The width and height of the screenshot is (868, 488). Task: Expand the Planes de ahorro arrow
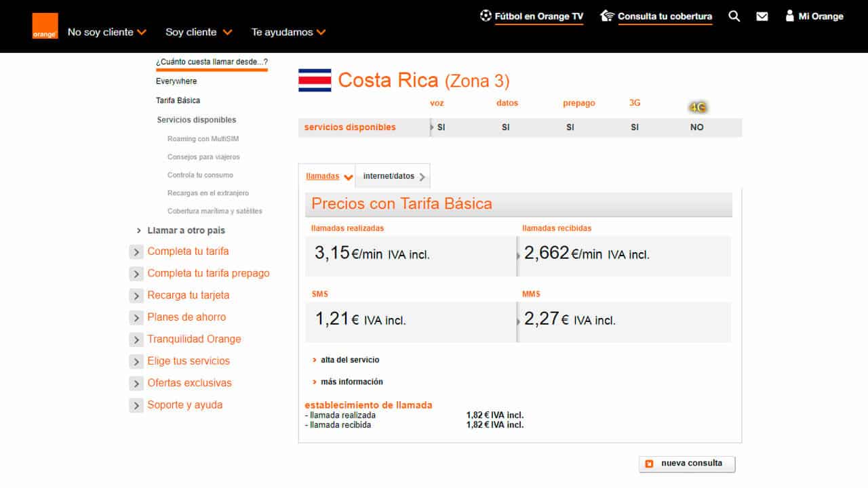click(x=136, y=318)
